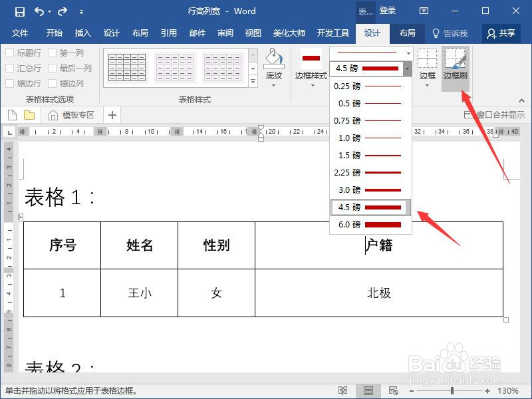Toggle the 镶边行 checkbox
The width and height of the screenshot is (532, 399).
coord(9,84)
